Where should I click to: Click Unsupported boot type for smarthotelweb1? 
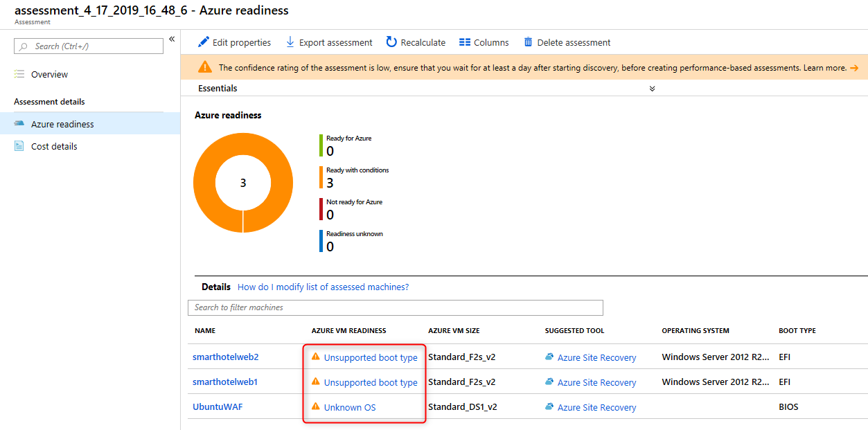(x=371, y=382)
